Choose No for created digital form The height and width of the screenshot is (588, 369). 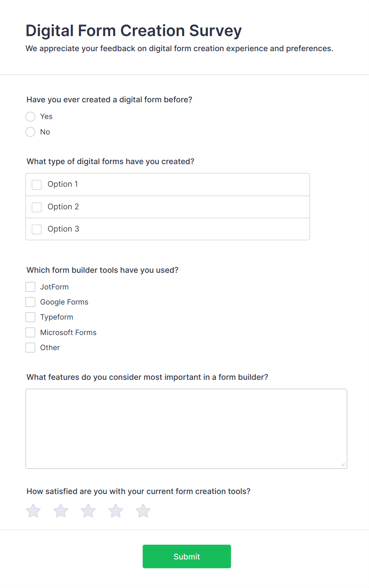click(31, 132)
